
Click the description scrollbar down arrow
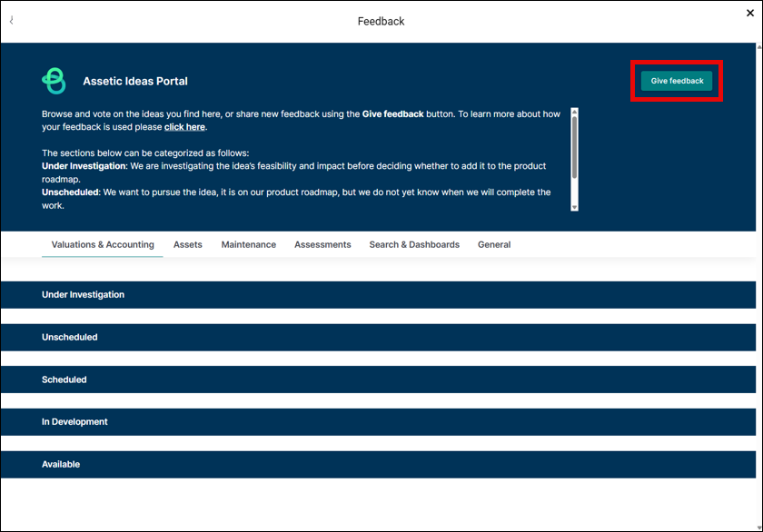pyautogui.click(x=575, y=207)
